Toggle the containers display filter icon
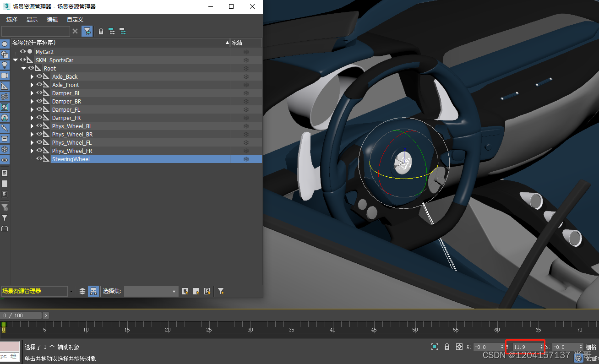Screen dimensions: 599x364 (x=5, y=139)
